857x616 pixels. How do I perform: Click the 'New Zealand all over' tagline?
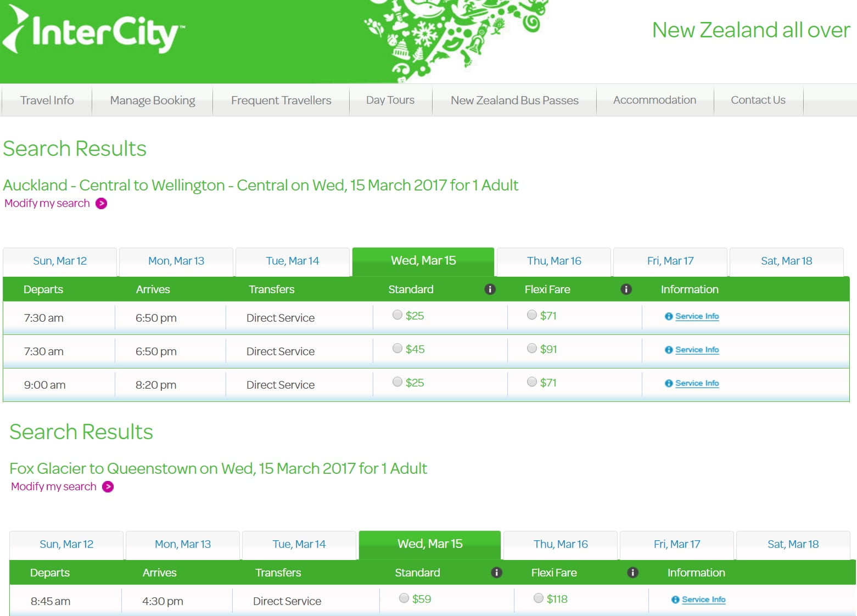(751, 30)
